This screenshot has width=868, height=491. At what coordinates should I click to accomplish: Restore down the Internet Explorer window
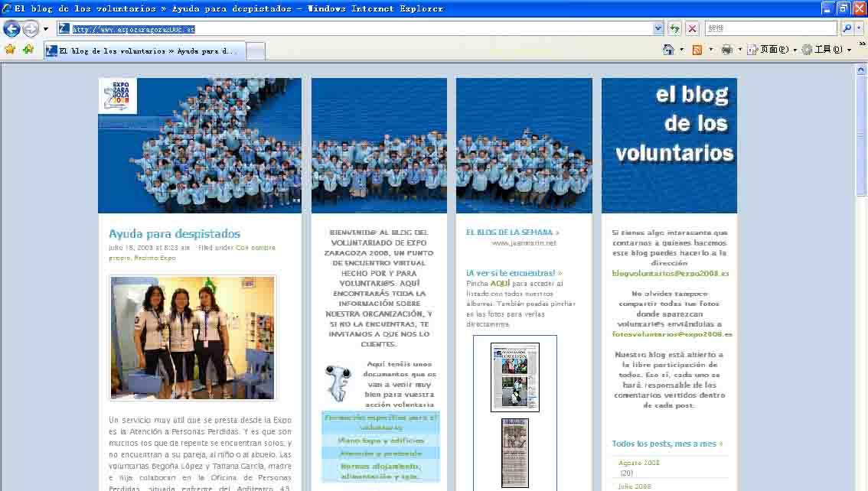point(843,8)
